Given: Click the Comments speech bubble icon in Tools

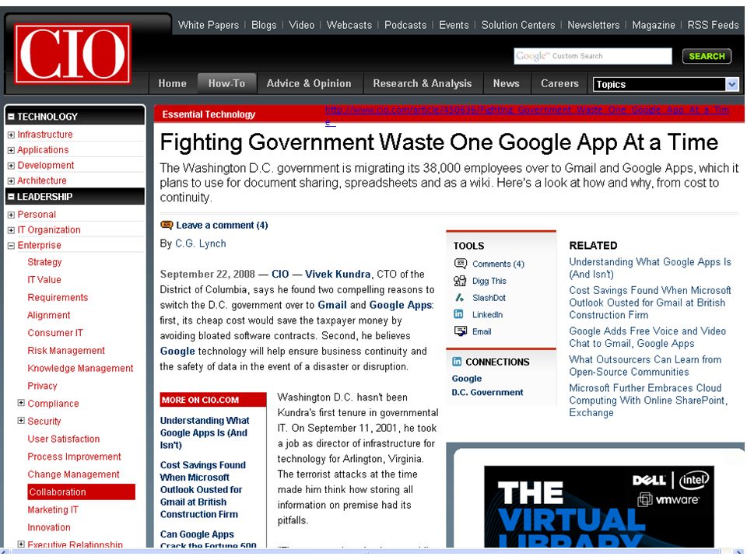Looking at the screenshot, I should [x=460, y=264].
